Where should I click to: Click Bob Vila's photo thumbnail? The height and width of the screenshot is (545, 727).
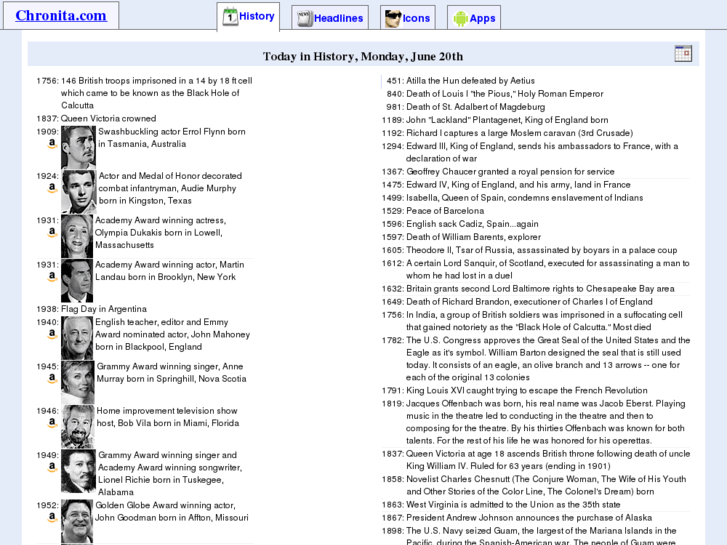tap(78, 426)
